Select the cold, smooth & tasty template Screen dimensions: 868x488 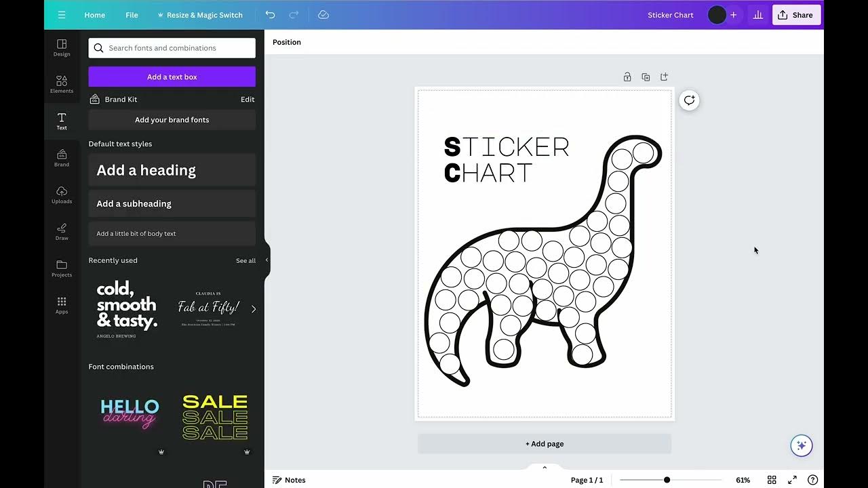point(127,309)
